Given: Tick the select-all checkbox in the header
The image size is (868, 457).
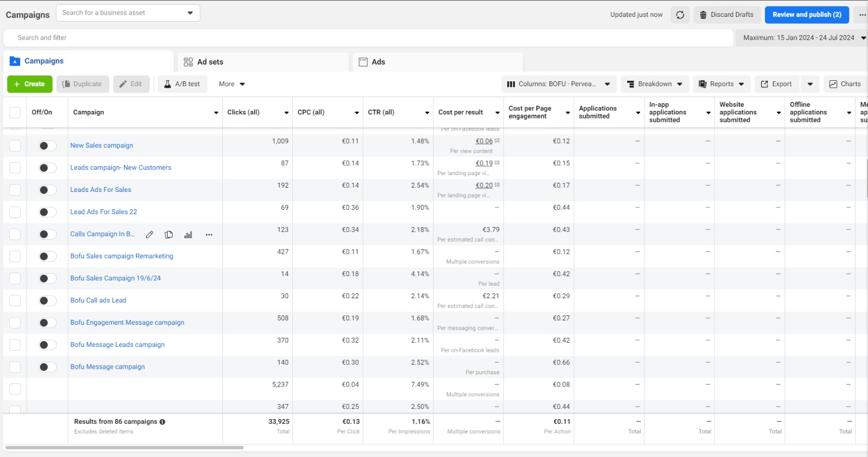Looking at the screenshot, I should coord(15,112).
